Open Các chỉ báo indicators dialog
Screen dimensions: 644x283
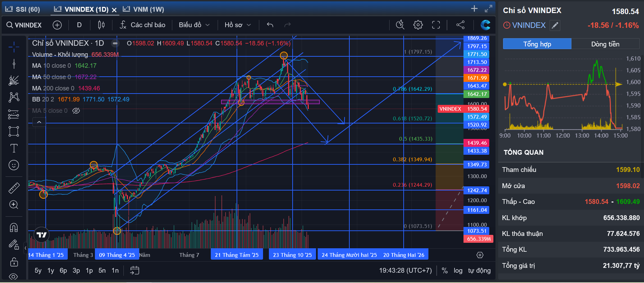point(142,25)
